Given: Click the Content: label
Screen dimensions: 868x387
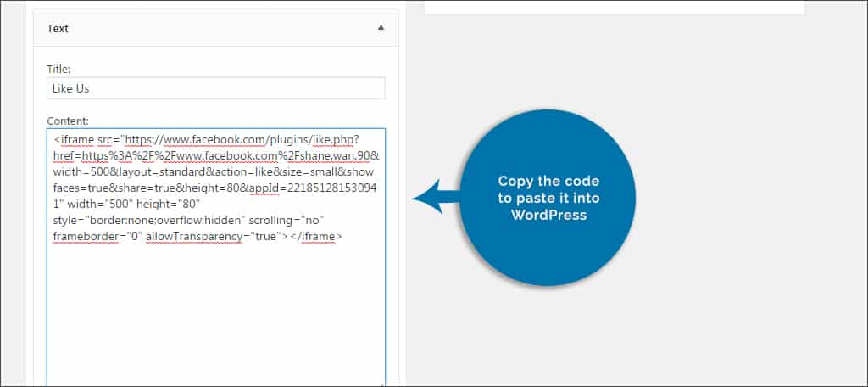Looking at the screenshot, I should (68, 121).
